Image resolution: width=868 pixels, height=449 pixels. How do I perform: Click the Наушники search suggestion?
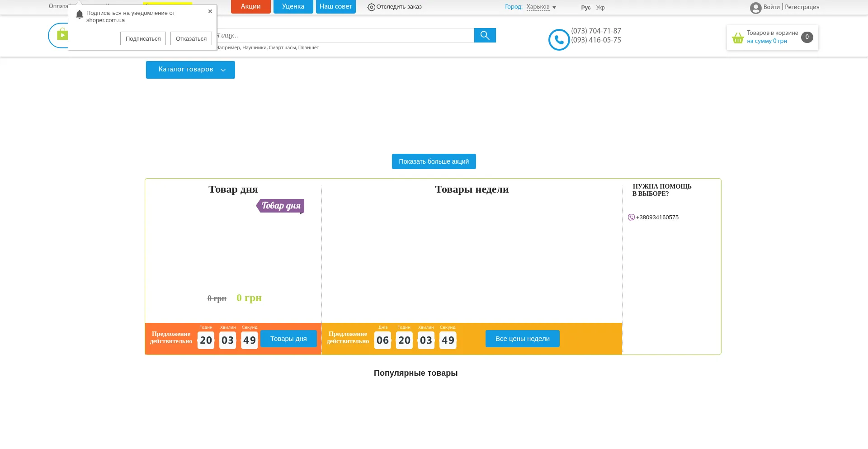255,47
